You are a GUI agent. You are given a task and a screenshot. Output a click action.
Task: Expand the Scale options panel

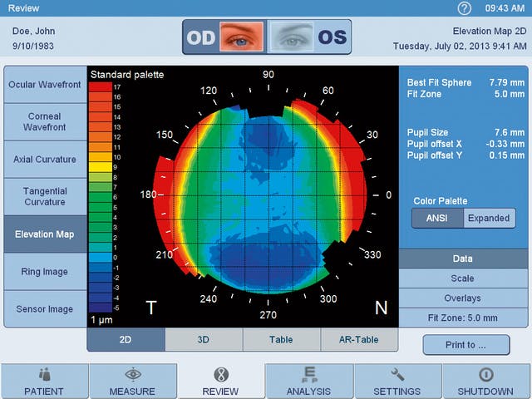point(463,278)
